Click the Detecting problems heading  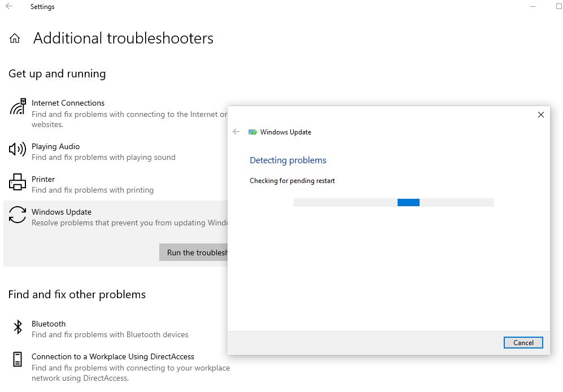pos(288,160)
